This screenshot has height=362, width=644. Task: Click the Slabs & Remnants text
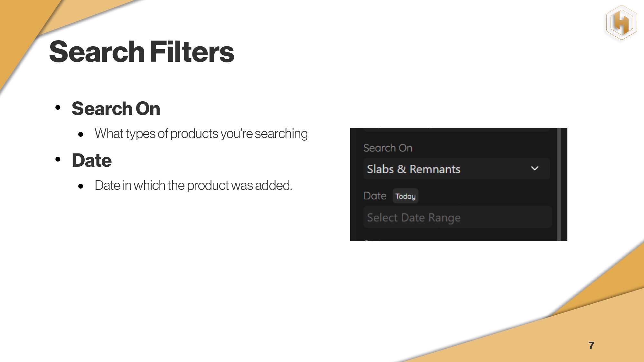pos(414,169)
